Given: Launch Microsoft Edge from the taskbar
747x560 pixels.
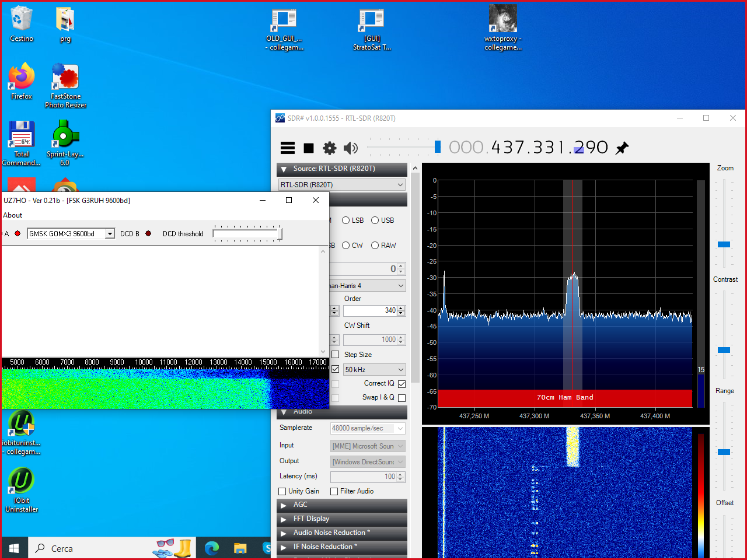Looking at the screenshot, I should pyautogui.click(x=212, y=548).
